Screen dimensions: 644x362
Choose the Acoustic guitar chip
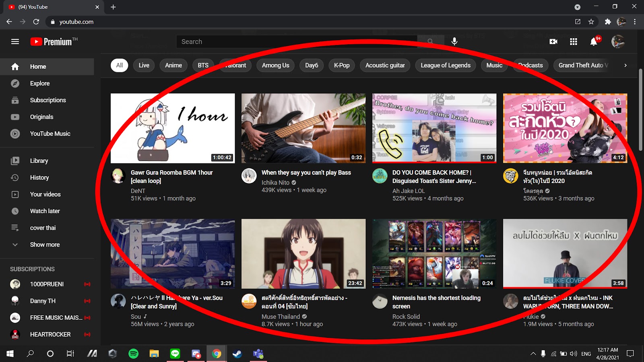click(x=385, y=65)
